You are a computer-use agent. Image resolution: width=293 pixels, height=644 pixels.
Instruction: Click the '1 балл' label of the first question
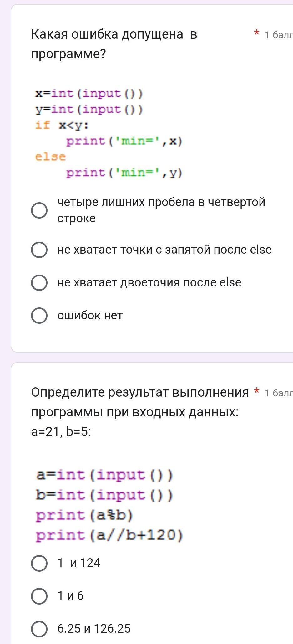tap(279, 35)
